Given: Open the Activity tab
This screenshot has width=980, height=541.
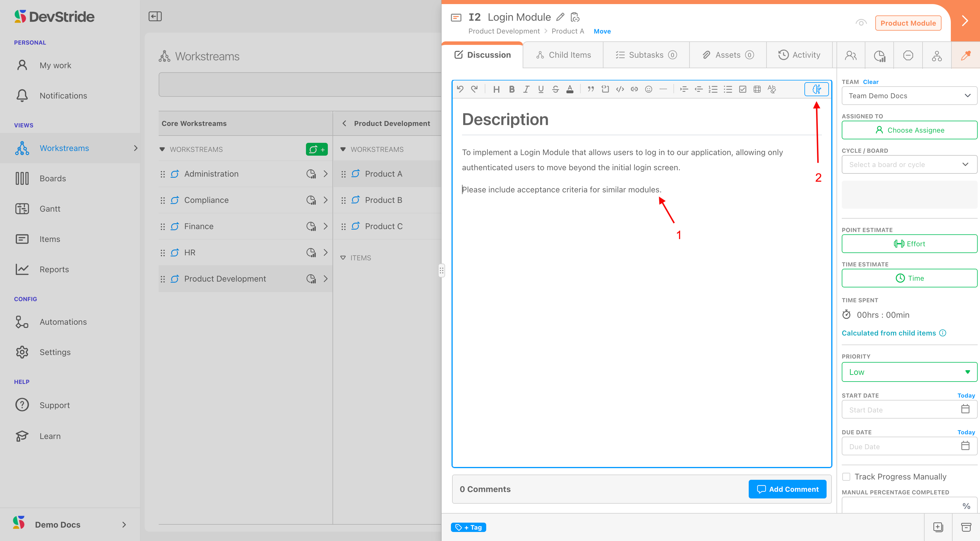Looking at the screenshot, I should (799, 55).
